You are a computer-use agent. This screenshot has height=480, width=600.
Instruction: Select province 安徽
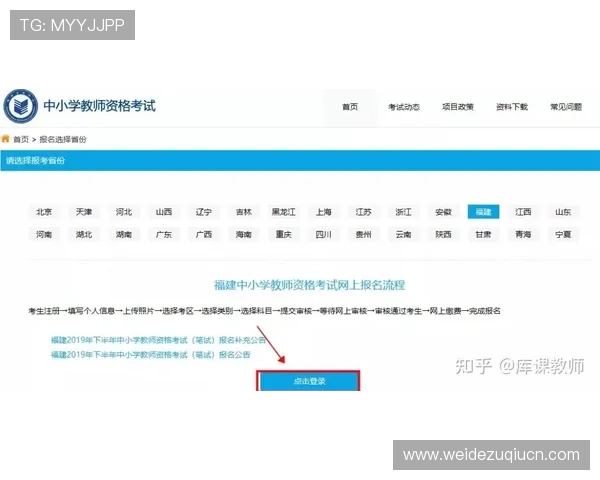click(x=443, y=212)
